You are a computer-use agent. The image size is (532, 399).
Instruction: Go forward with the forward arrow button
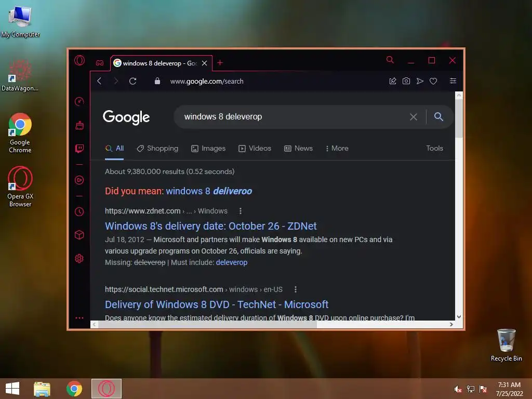coord(116,81)
